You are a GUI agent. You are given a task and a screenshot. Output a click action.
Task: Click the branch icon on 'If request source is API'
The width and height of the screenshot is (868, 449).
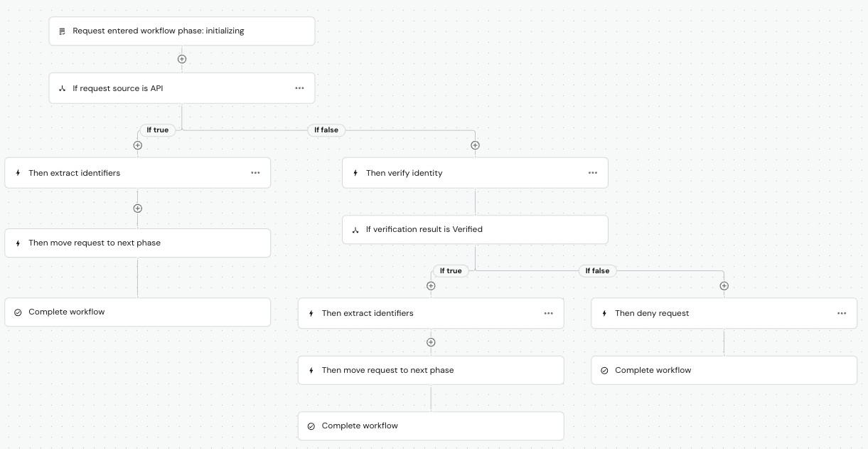(62, 88)
